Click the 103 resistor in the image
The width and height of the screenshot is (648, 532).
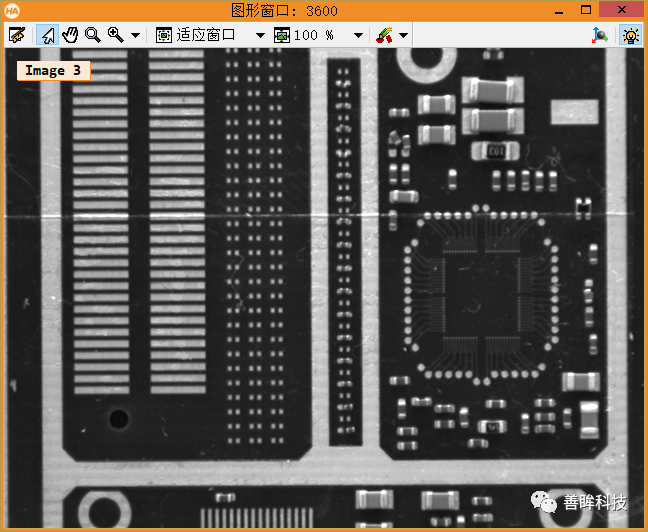pyautogui.click(x=496, y=151)
